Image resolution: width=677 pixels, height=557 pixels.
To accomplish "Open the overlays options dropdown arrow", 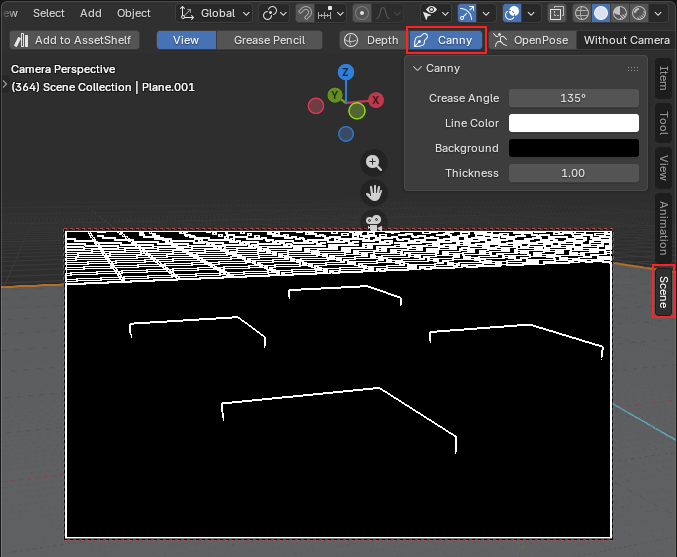I will point(531,13).
